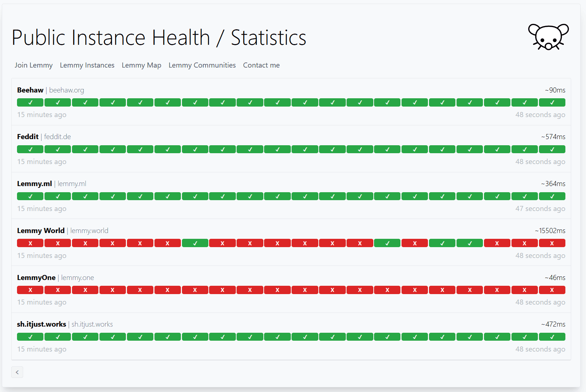Open LemmyOne instance name
Screen dimensions: 586x392
(x=36, y=278)
